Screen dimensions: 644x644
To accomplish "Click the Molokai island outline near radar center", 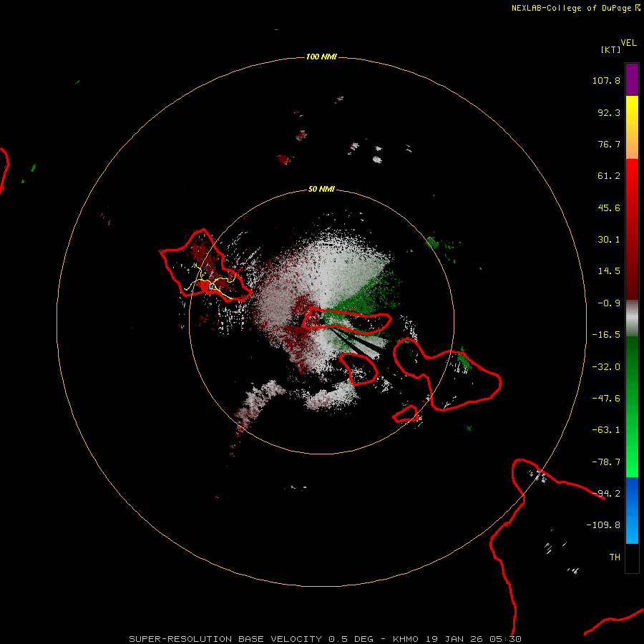I will (x=346, y=320).
